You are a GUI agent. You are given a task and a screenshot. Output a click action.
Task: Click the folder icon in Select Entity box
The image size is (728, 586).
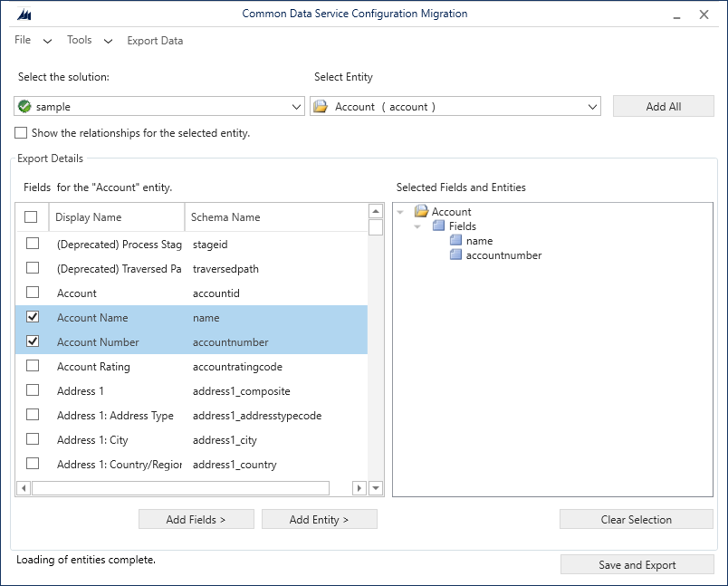(x=321, y=106)
